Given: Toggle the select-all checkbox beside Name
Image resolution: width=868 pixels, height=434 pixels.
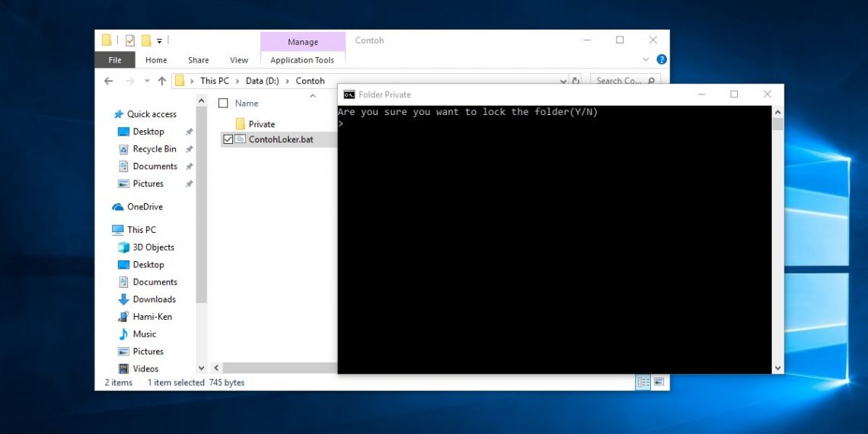Looking at the screenshot, I should [x=223, y=103].
